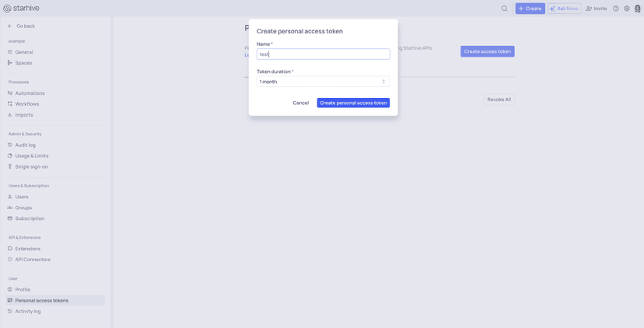Click the Go back link
The image size is (644, 328).
click(x=26, y=26)
